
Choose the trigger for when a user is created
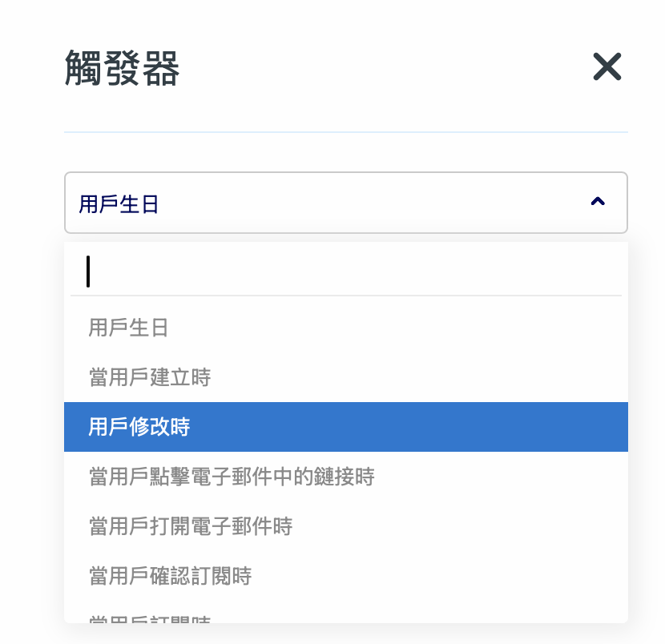point(150,377)
